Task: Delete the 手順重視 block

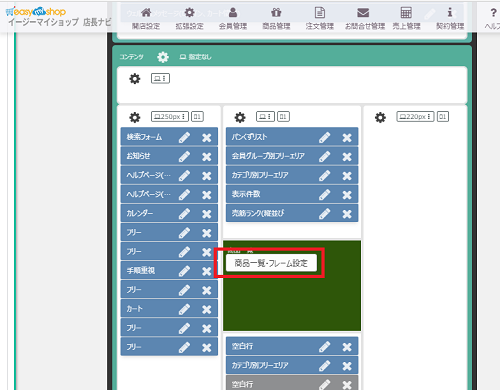Action: tap(207, 271)
